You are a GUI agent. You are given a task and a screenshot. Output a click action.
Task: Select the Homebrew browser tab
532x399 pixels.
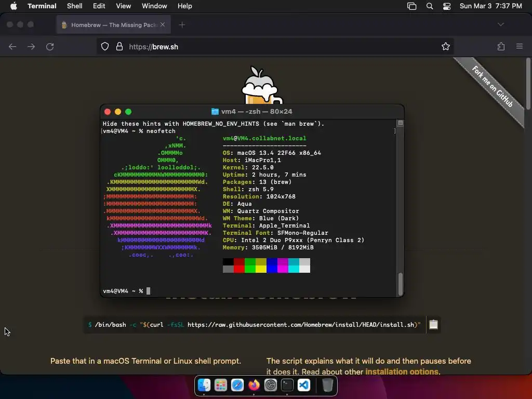pyautogui.click(x=114, y=25)
